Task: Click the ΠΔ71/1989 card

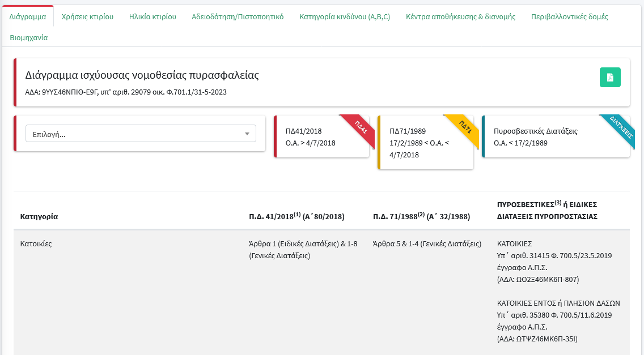Action: [x=420, y=143]
